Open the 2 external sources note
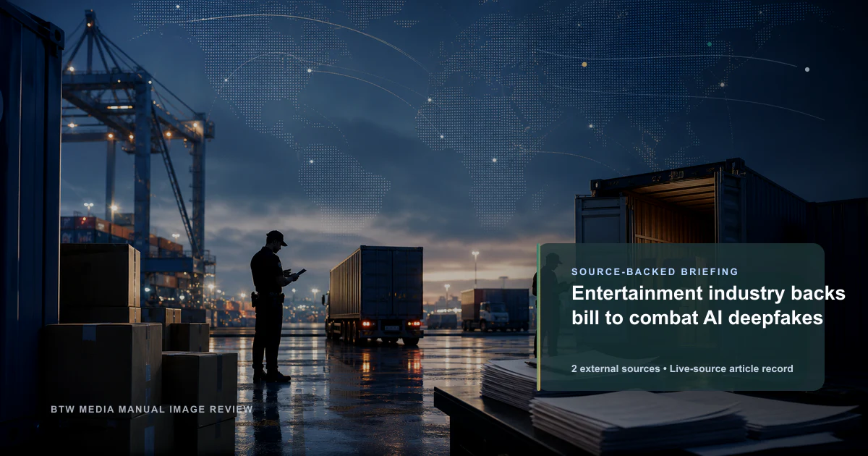Image resolution: width=868 pixels, height=456 pixels. 615,368
